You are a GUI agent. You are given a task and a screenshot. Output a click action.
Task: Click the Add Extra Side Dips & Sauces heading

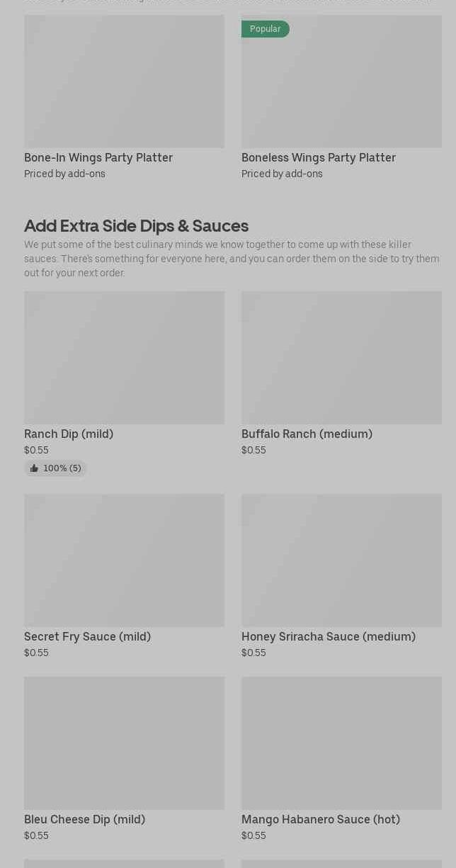tap(136, 225)
